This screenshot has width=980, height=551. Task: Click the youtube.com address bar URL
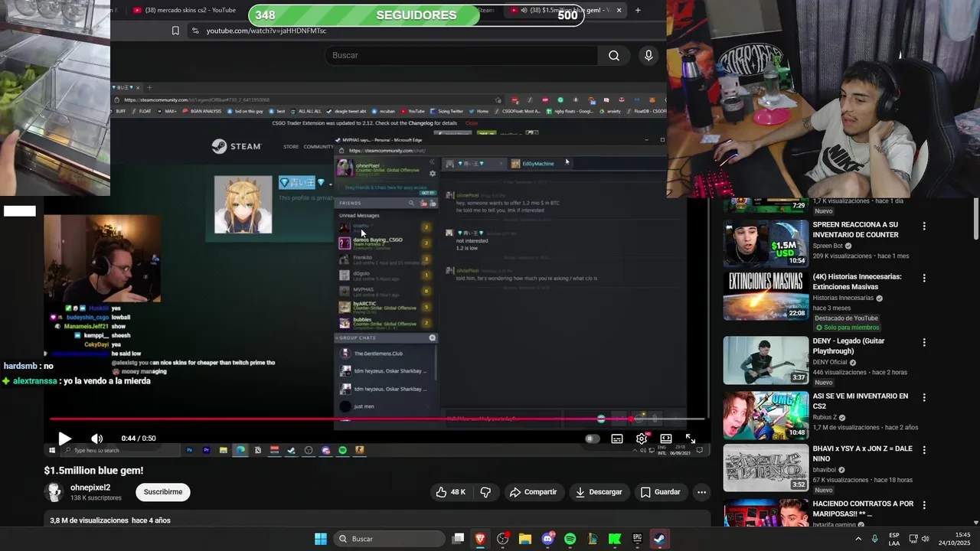point(266,31)
